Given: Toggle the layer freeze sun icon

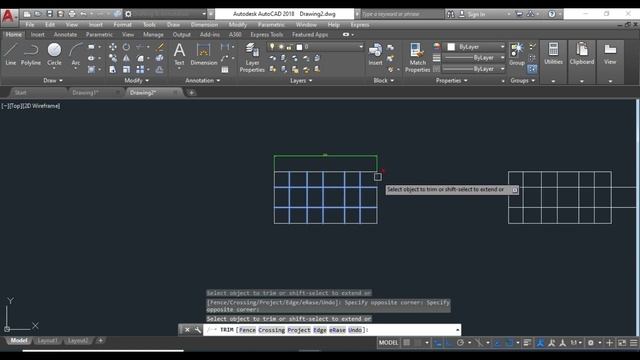Looking at the screenshot, I should pos(281,47).
